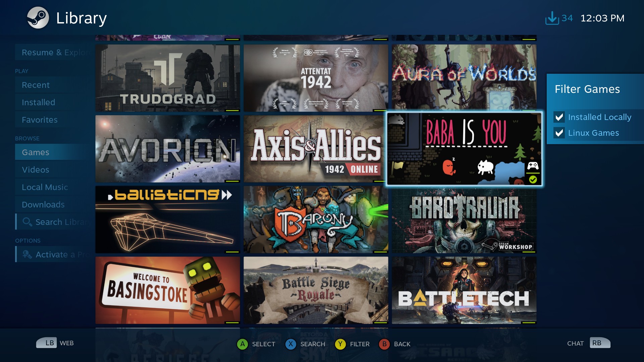Click the Installed sidebar link
This screenshot has height=362, width=644.
[39, 102]
